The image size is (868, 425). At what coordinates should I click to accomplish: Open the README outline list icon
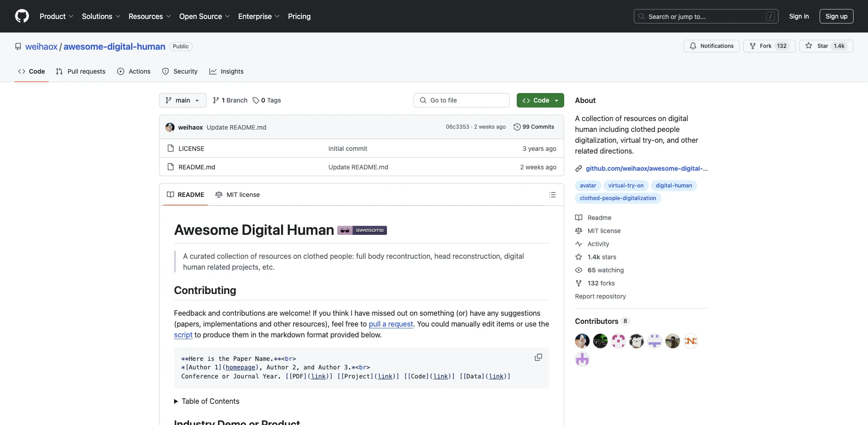(x=552, y=195)
